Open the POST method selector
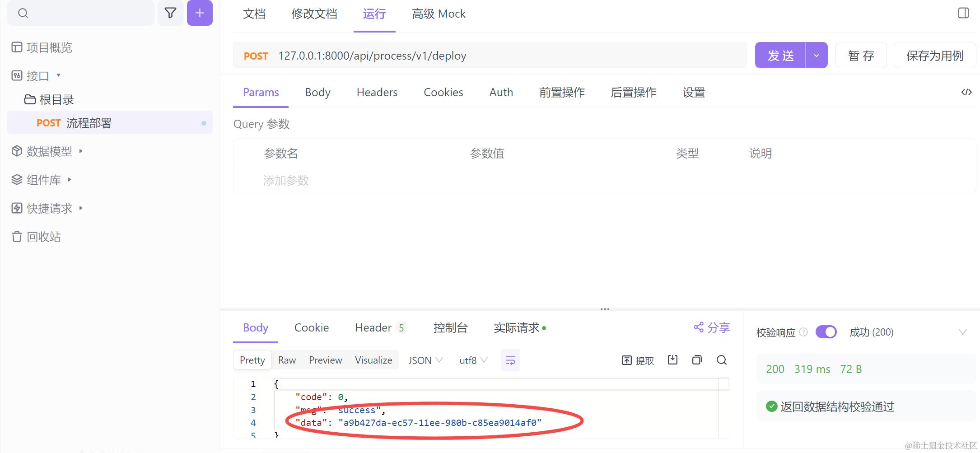This screenshot has height=453, width=980. pyautogui.click(x=256, y=56)
